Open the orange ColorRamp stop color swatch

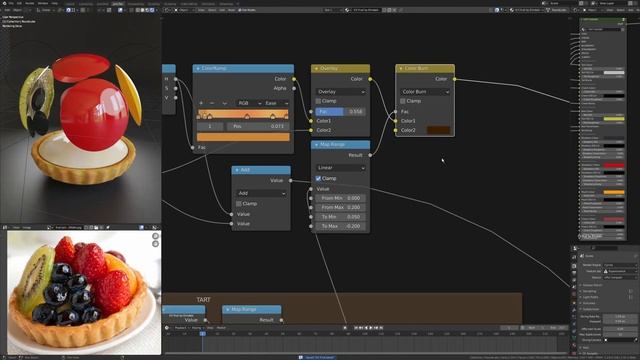point(243,137)
